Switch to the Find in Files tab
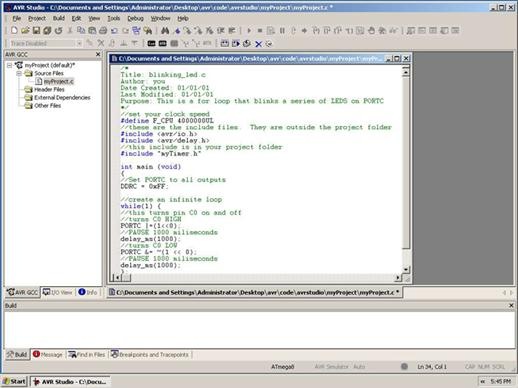The image size is (518, 388). point(87,354)
